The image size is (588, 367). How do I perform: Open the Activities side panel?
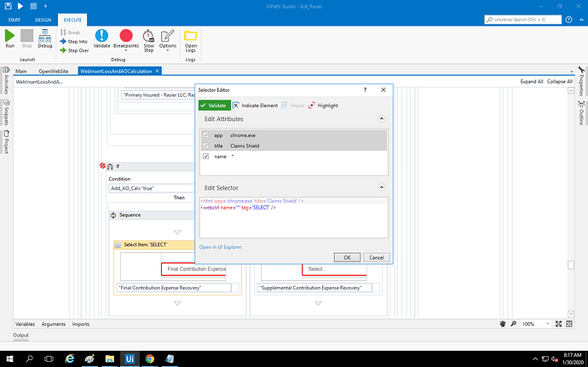pyautogui.click(x=6, y=80)
